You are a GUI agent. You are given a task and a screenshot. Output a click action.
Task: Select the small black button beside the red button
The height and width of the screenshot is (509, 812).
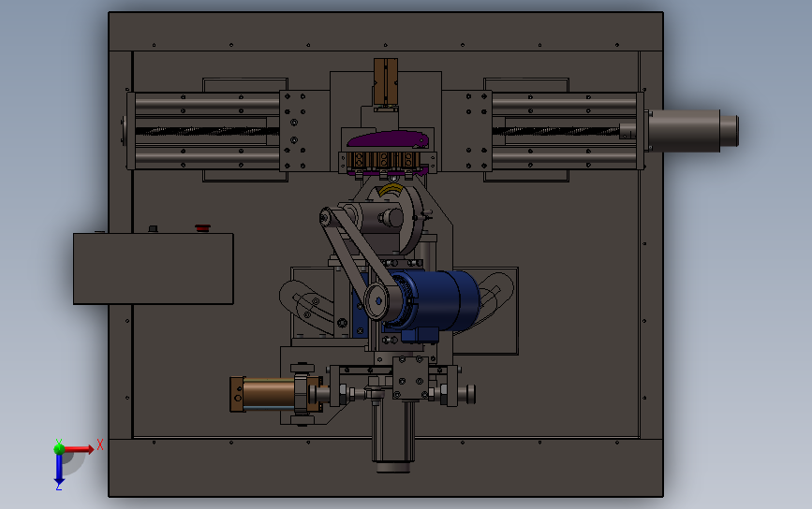click(153, 228)
